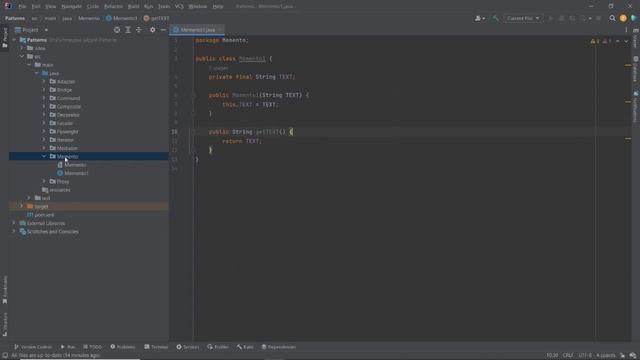640x360 pixels.
Task: Expand the Command package folder
Action: tap(44, 98)
